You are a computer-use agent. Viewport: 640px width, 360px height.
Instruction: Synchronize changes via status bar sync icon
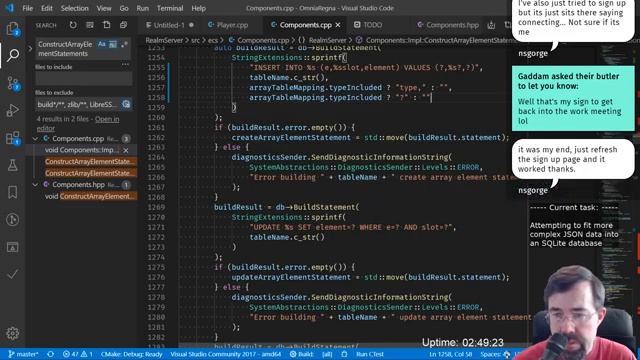[x=51, y=354]
